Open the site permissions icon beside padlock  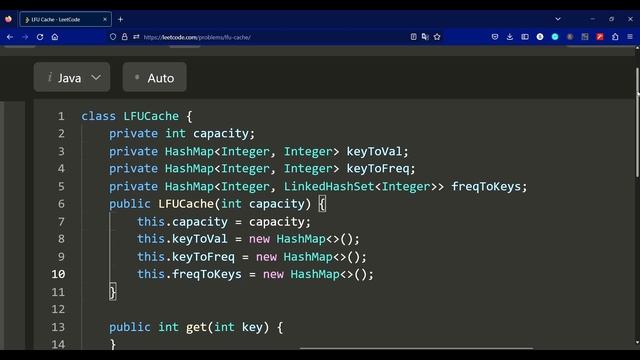pyautogui.click(x=136, y=37)
